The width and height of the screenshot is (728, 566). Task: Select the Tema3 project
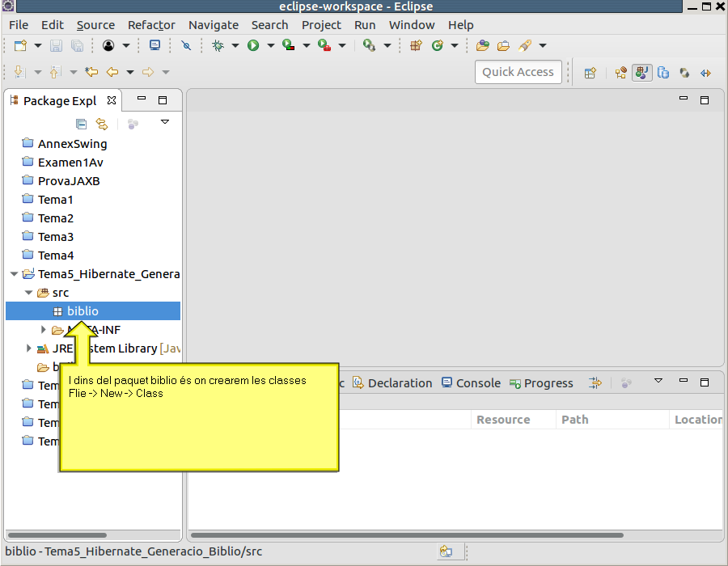pos(56,237)
